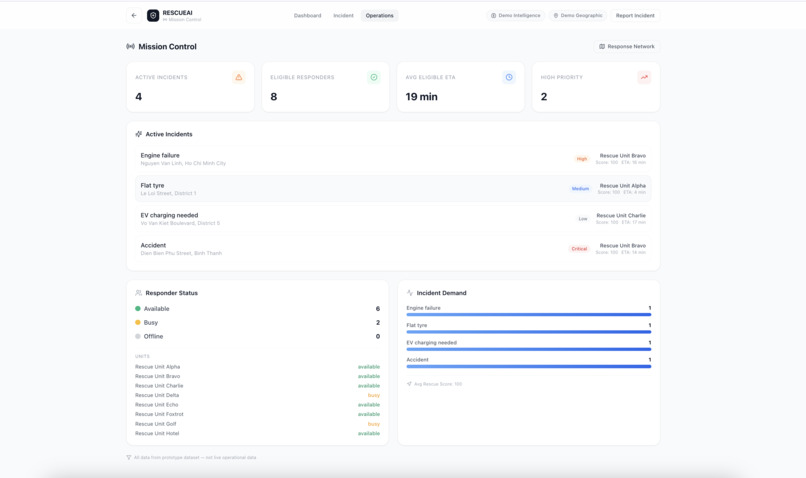Click the Busy status yellow dot

click(x=138, y=322)
